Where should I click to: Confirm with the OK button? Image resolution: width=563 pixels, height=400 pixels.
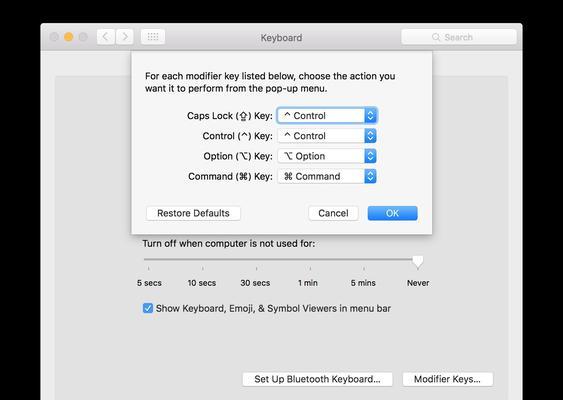(x=392, y=213)
